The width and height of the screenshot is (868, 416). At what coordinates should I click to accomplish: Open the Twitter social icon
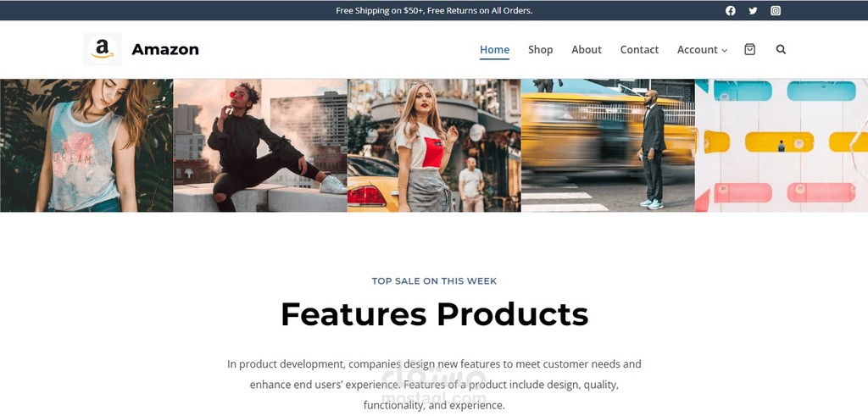[x=753, y=10]
